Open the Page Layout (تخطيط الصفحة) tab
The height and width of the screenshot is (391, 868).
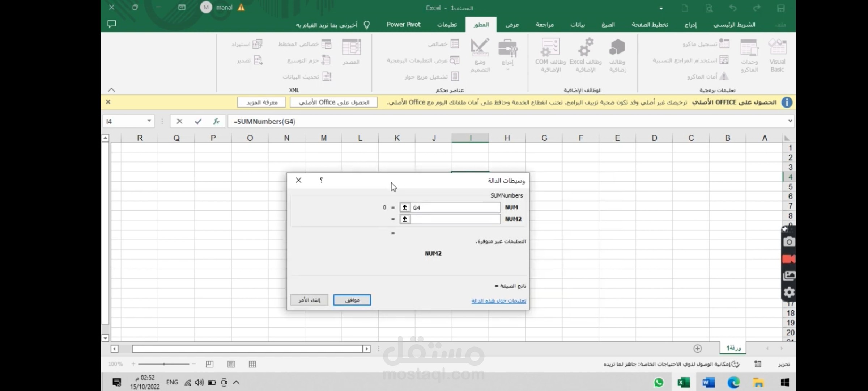coord(650,25)
